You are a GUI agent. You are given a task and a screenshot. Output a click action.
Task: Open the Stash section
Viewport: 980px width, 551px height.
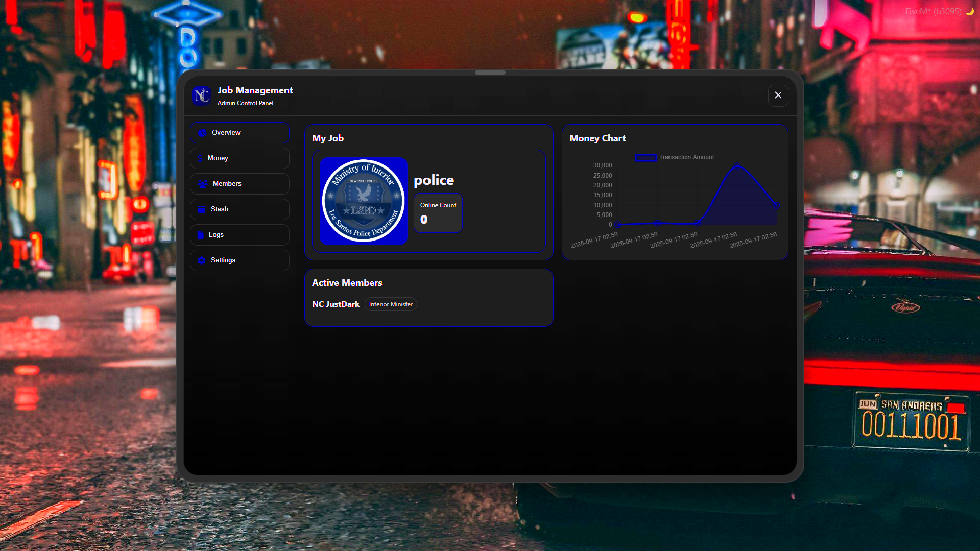point(240,209)
